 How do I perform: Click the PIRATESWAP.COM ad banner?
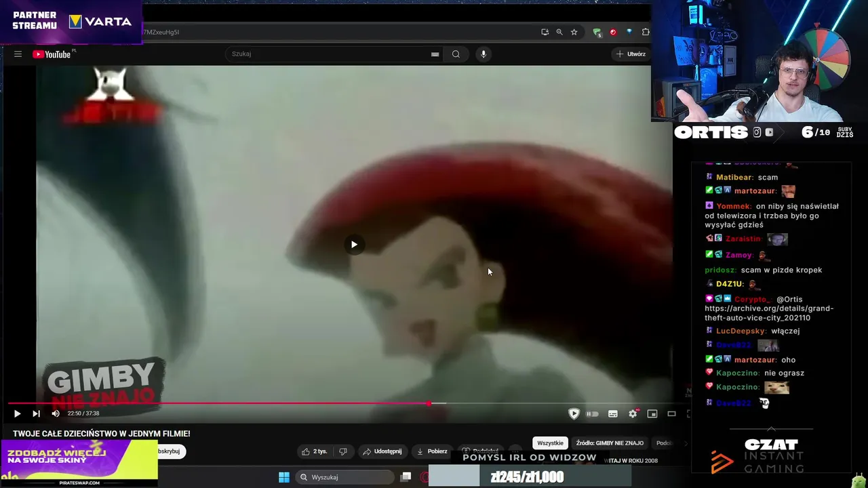[x=79, y=463]
